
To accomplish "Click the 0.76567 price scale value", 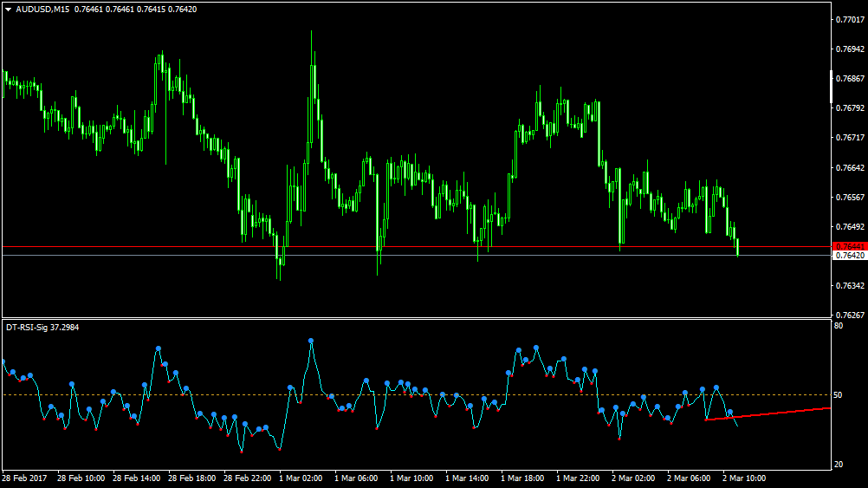I will [x=850, y=198].
